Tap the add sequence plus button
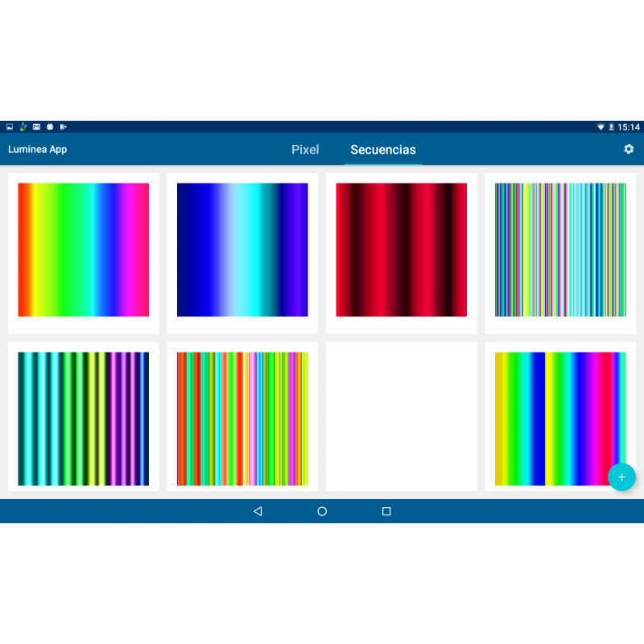Viewport: 644px width, 644px height. pos(621,477)
